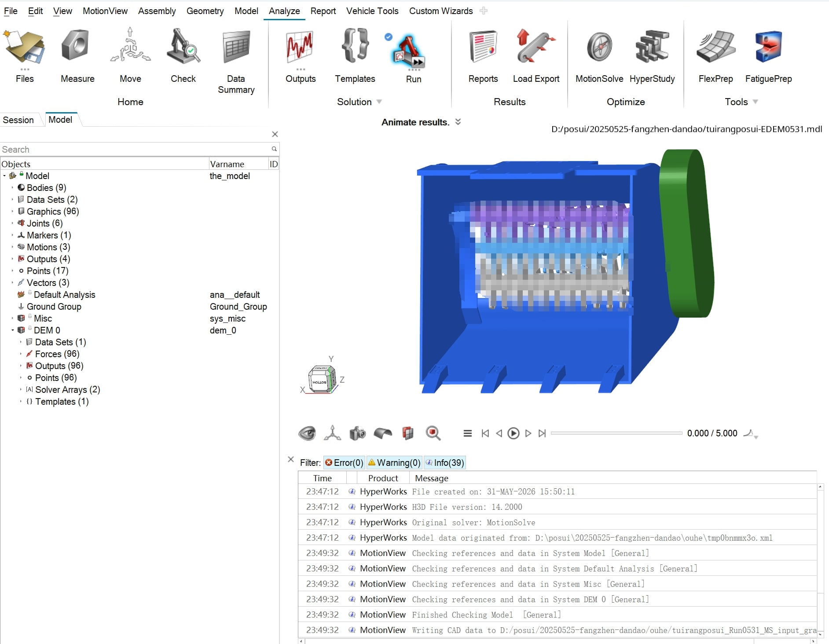The image size is (829, 644).
Task: Switch to the Report ribbon tab
Action: [323, 11]
